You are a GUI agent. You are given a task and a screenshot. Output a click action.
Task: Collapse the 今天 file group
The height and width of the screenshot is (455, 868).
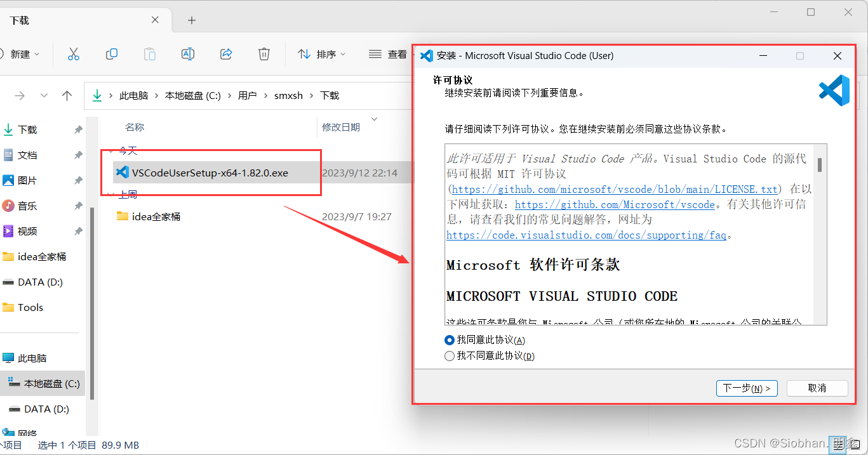[111, 151]
